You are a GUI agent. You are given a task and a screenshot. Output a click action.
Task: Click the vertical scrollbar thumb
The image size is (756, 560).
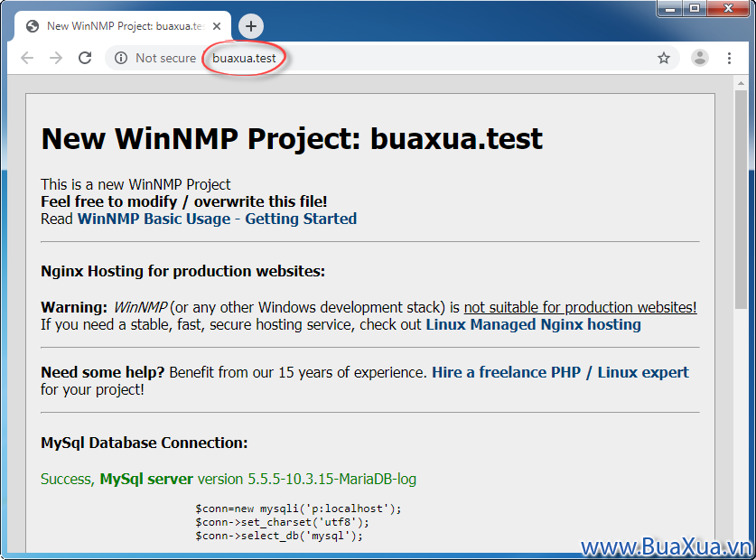[x=741, y=200]
